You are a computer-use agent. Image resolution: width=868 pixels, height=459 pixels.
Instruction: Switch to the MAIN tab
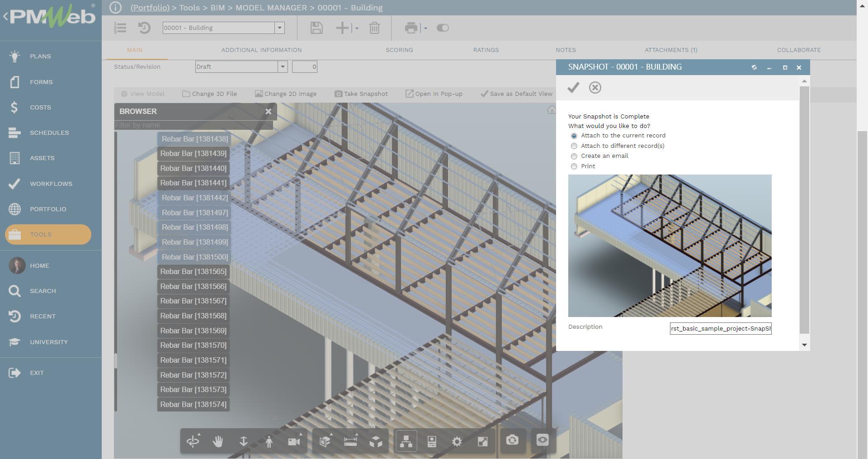point(135,50)
